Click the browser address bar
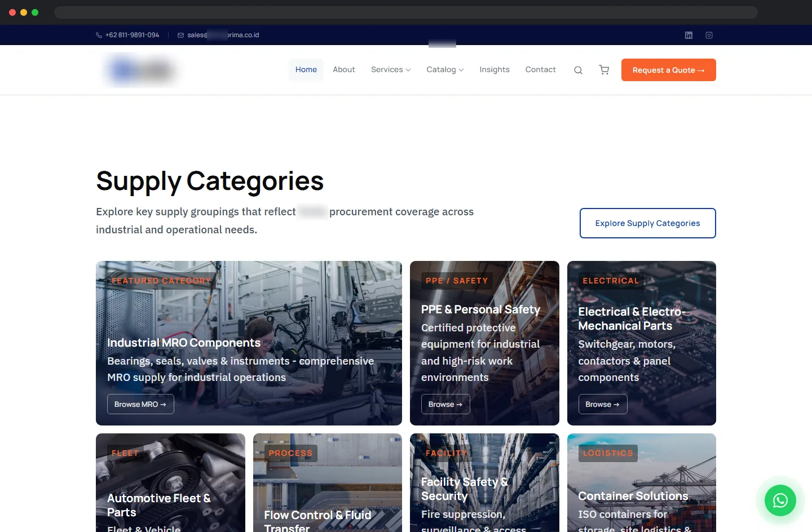 406,12
